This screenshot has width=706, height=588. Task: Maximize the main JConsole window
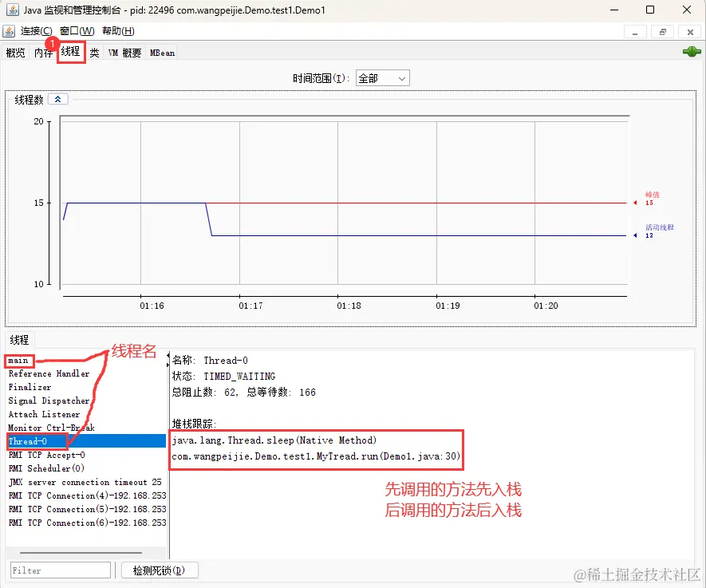(650, 10)
